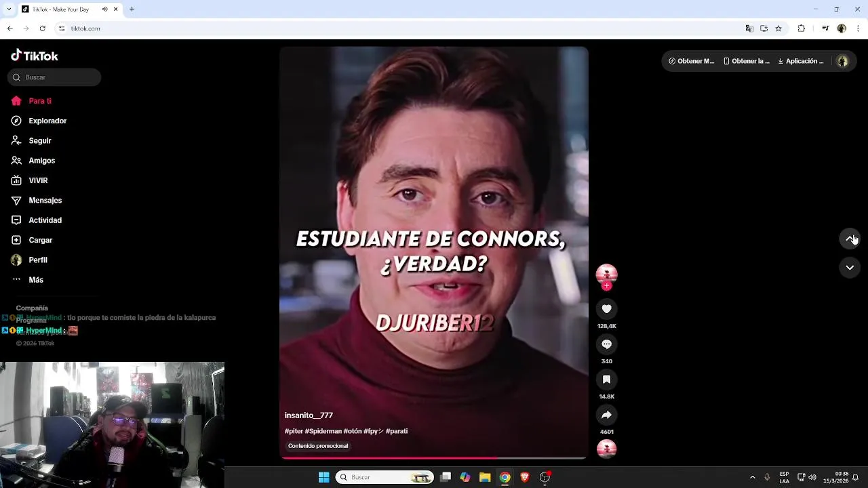Click the Contenido promocional label
The width and height of the screenshot is (868, 488).
[318, 446]
